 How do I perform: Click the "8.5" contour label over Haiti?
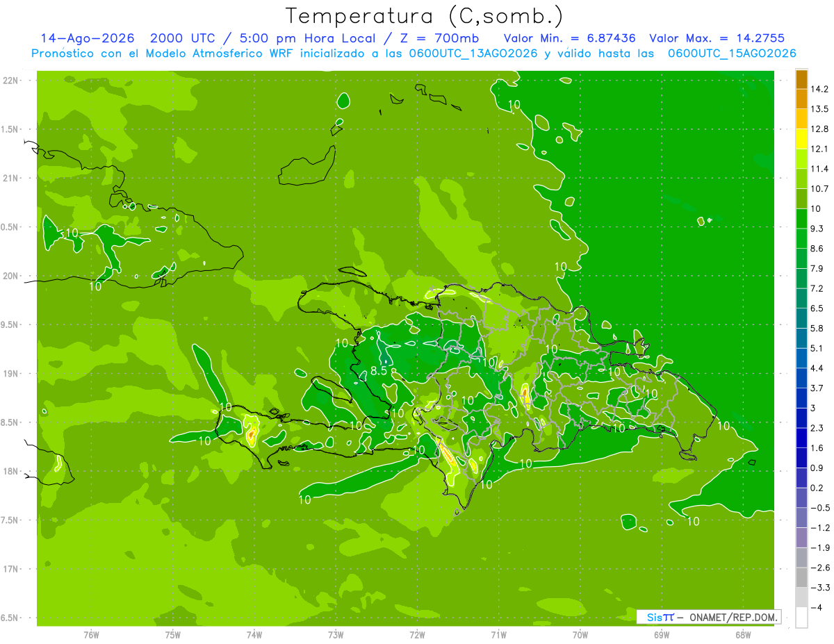[378, 370]
